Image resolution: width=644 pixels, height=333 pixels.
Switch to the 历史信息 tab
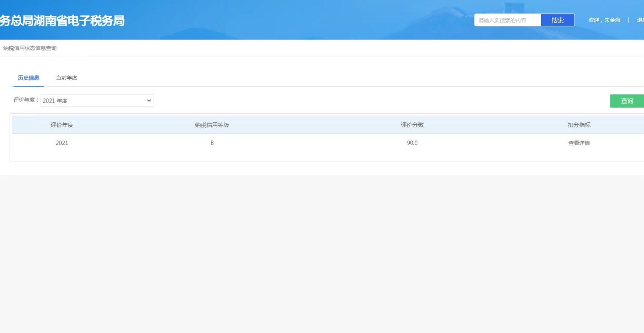[x=29, y=78]
